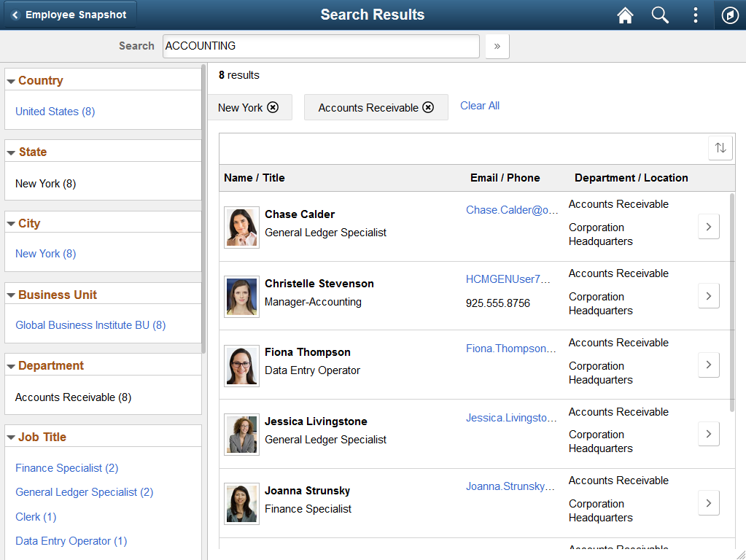Click Fiona Thompson's photo thumbnail
746x560 pixels.
(x=241, y=366)
